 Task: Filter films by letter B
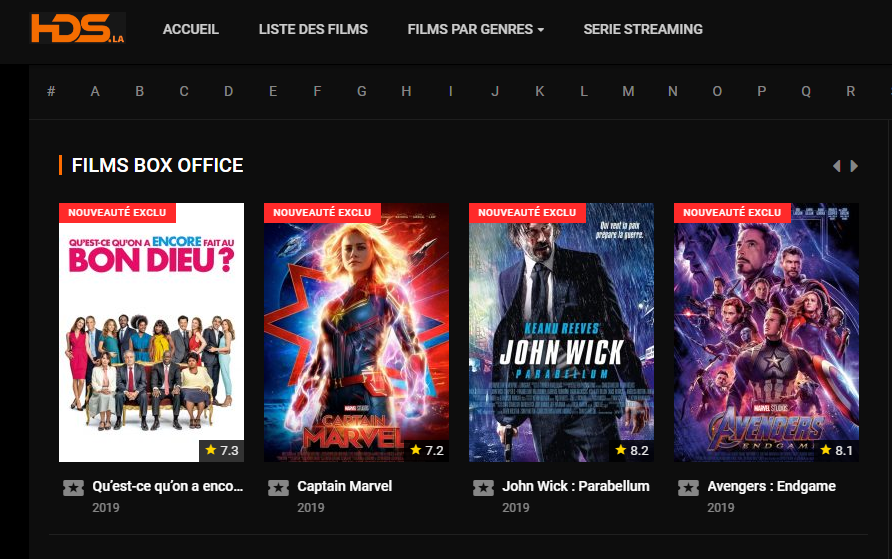click(139, 91)
